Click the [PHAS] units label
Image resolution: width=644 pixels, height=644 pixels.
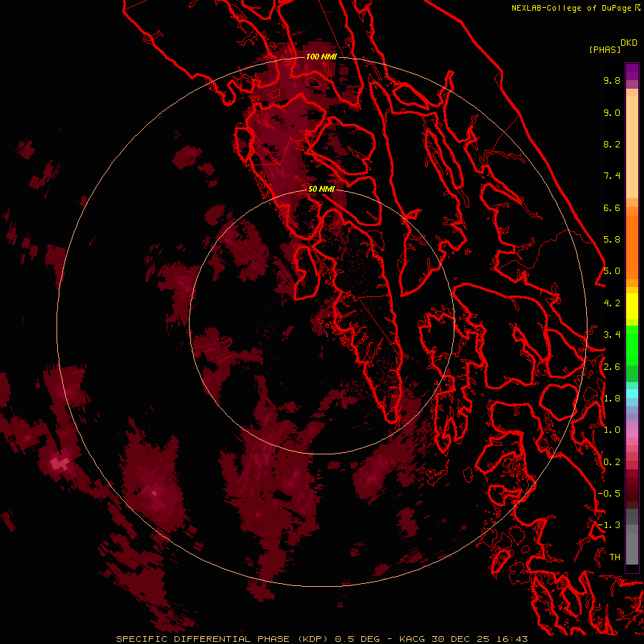(605, 50)
